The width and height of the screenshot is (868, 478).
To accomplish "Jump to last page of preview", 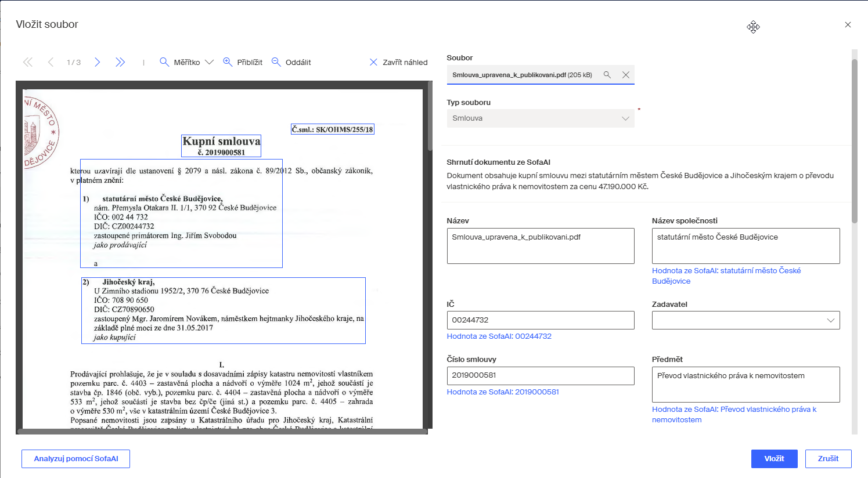I will [120, 62].
